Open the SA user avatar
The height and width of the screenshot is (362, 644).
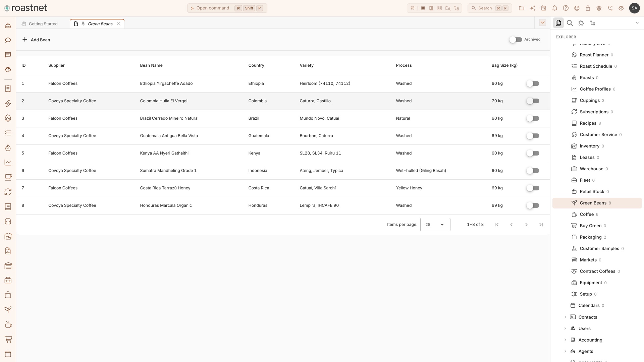tap(634, 8)
